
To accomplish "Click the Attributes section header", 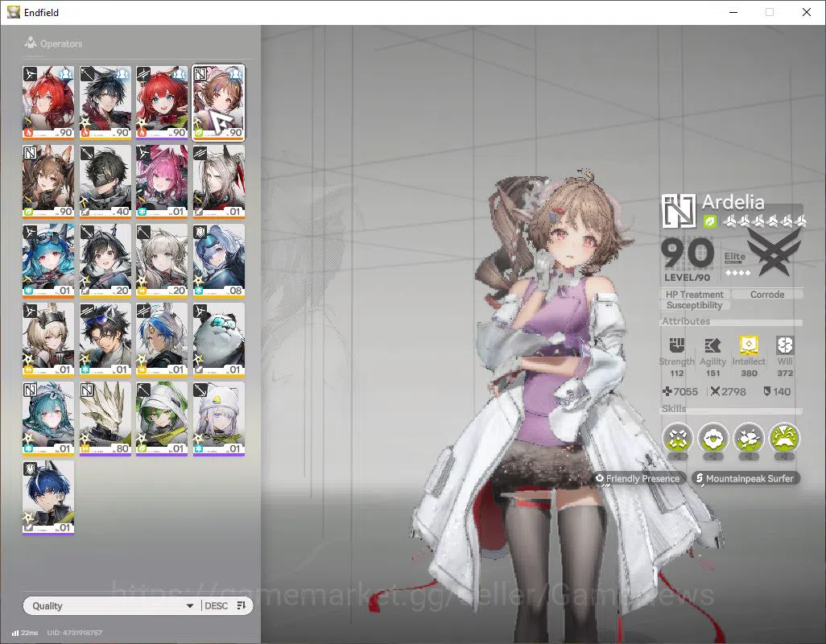I will pos(686,321).
